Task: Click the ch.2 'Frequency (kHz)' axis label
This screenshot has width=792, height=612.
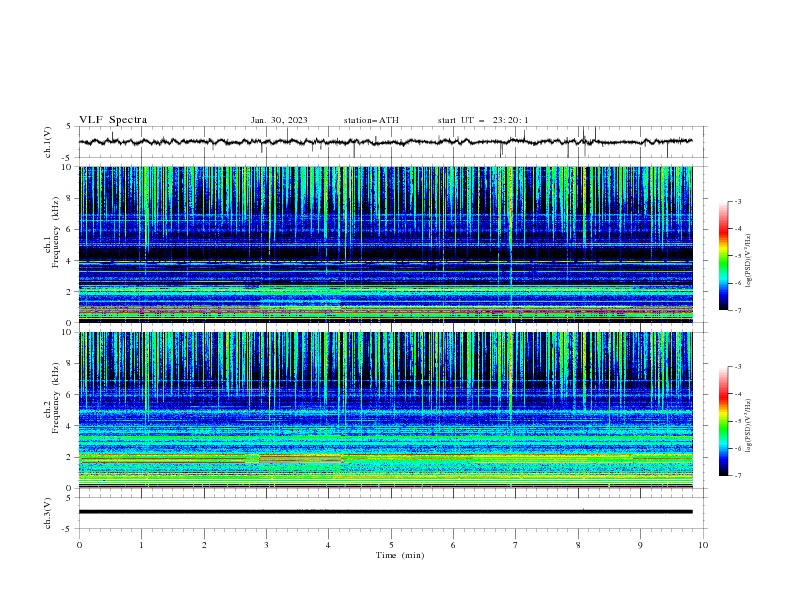Action: (56, 398)
